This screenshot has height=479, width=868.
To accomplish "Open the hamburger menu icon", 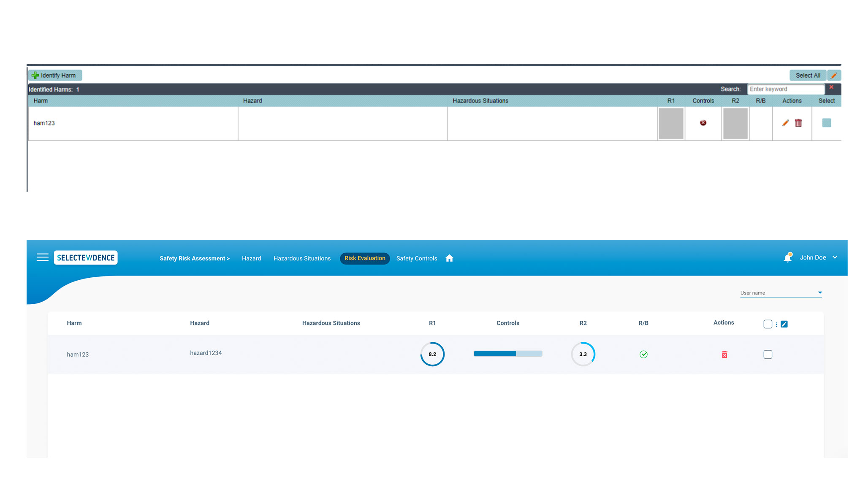I will point(43,257).
